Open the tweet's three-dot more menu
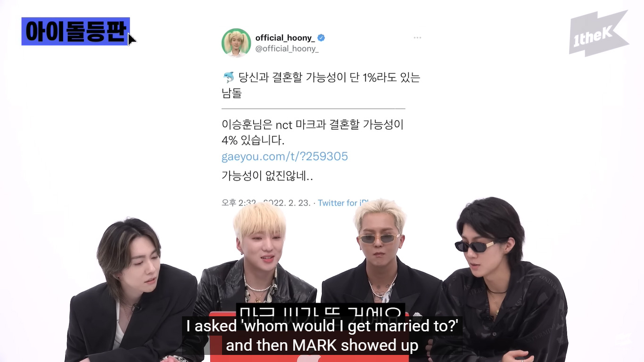The width and height of the screenshot is (644, 362). (x=417, y=38)
